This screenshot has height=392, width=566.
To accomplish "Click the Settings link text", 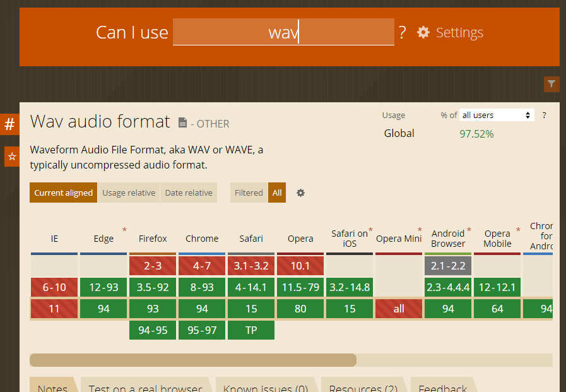I will click(459, 32).
